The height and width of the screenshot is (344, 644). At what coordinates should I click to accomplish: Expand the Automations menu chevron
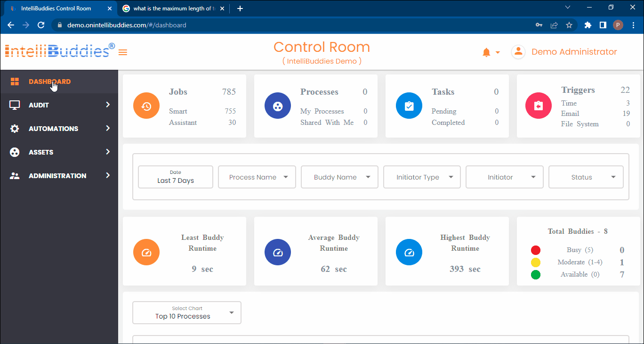click(x=108, y=128)
